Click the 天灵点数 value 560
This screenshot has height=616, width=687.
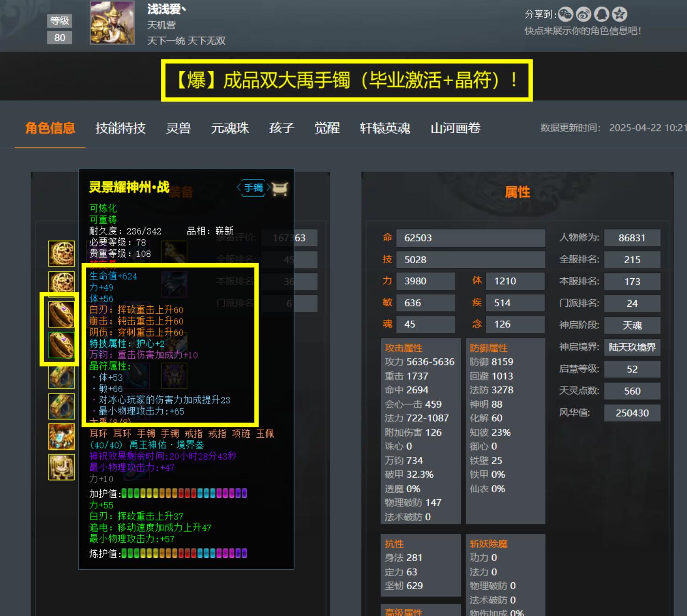632,391
